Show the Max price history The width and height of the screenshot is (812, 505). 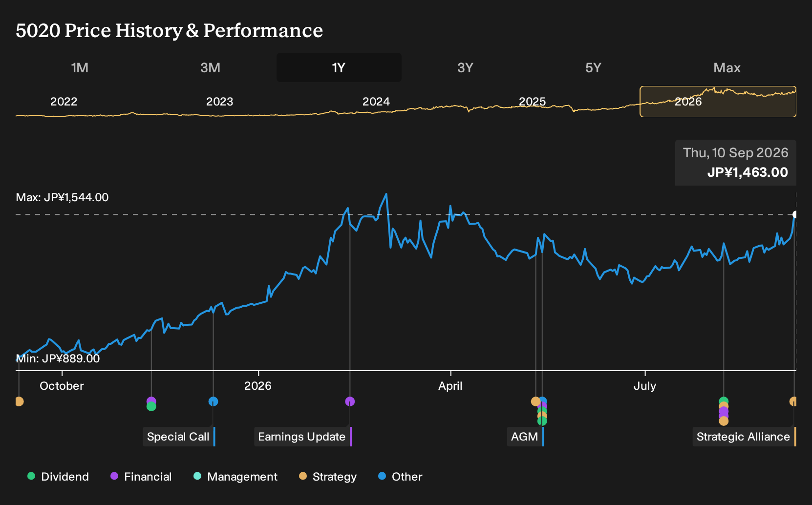[x=727, y=67]
